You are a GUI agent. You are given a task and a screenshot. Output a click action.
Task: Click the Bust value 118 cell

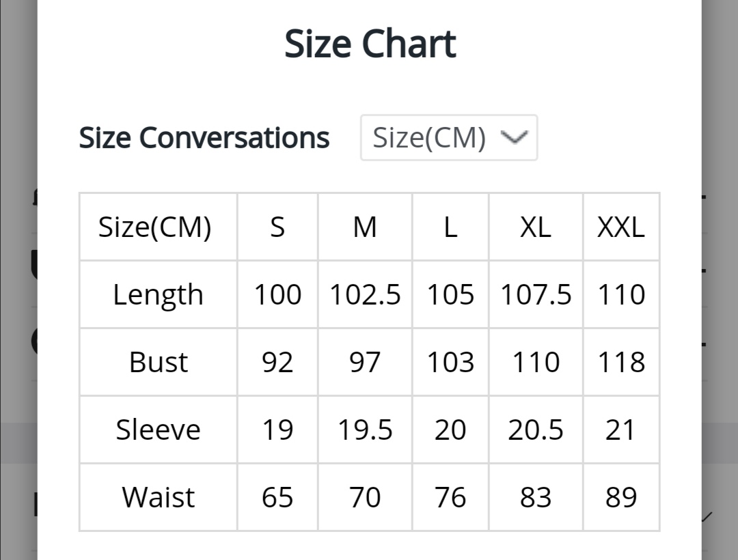point(621,362)
